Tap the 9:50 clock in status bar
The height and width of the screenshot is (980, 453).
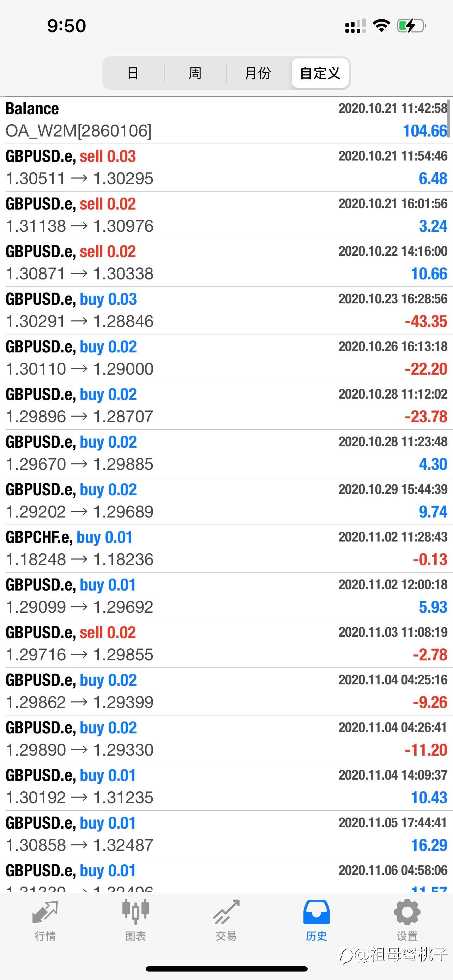67,26
